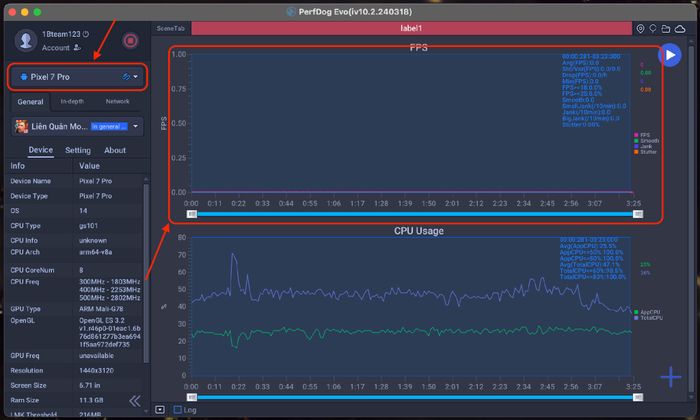Toggle the Stutter series in the legend
This screenshot has width=700, height=420.
point(645,152)
